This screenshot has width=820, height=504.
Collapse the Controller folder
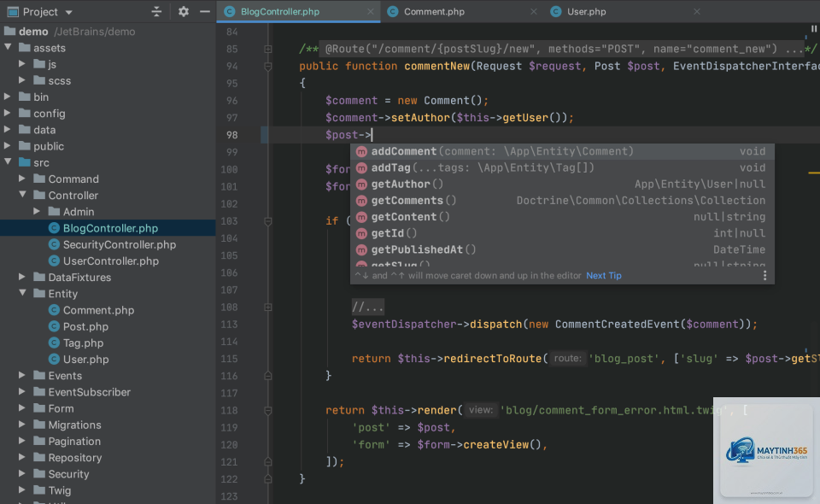pos(22,195)
